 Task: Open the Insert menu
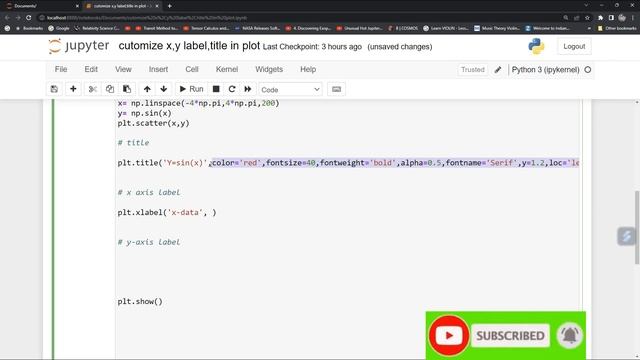tap(158, 69)
